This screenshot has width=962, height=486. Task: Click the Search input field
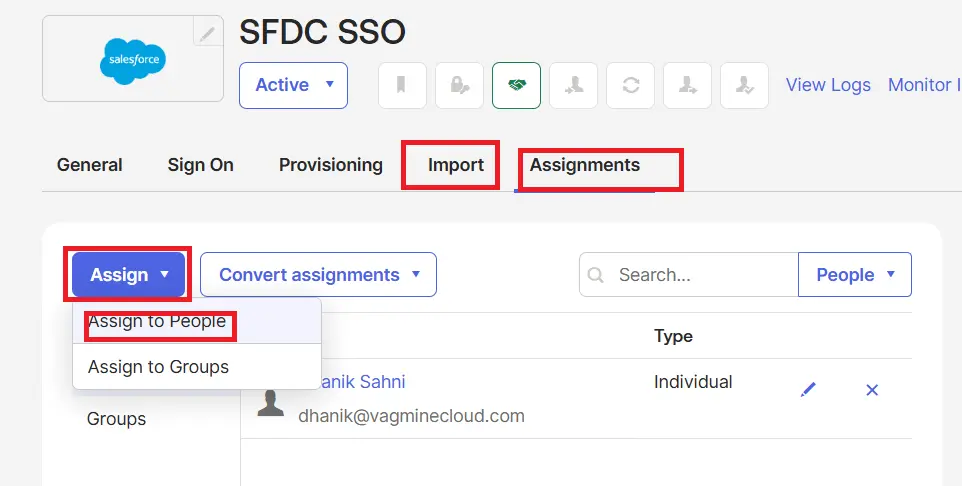click(689, 274)
